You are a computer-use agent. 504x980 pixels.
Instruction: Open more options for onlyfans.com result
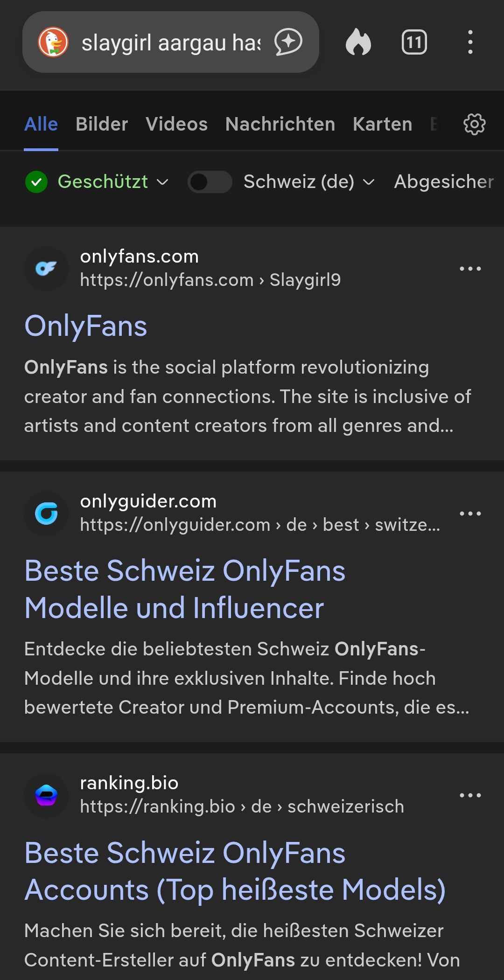[x=470, y=269]
